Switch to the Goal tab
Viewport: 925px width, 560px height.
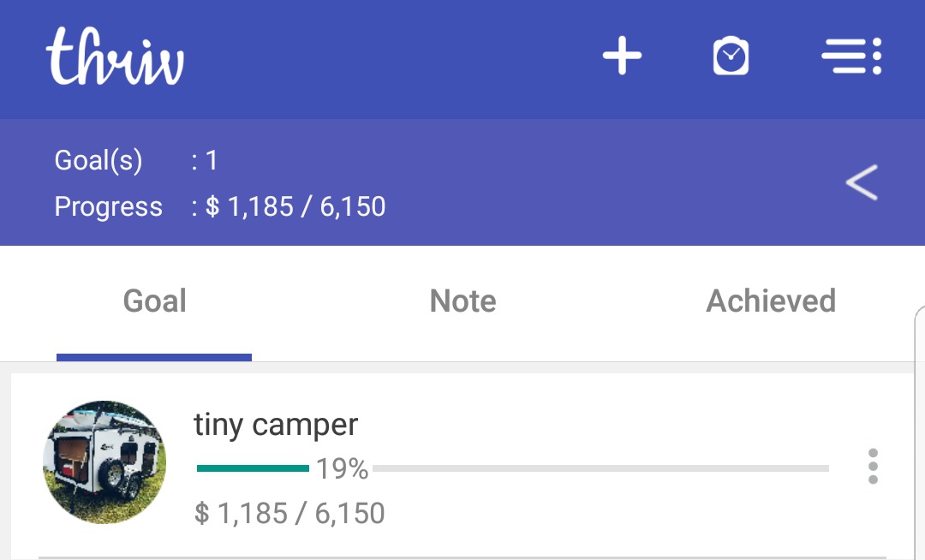(x=154, y=301)
